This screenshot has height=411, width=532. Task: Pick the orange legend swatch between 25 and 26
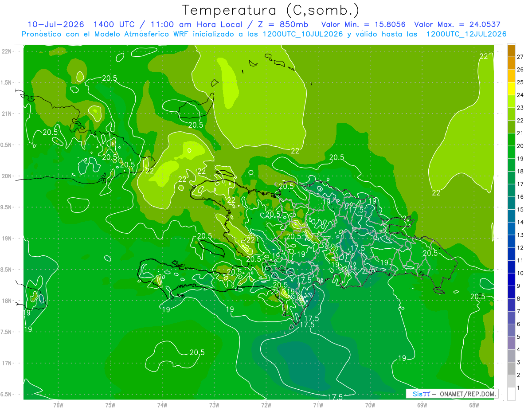coord(511,76)
